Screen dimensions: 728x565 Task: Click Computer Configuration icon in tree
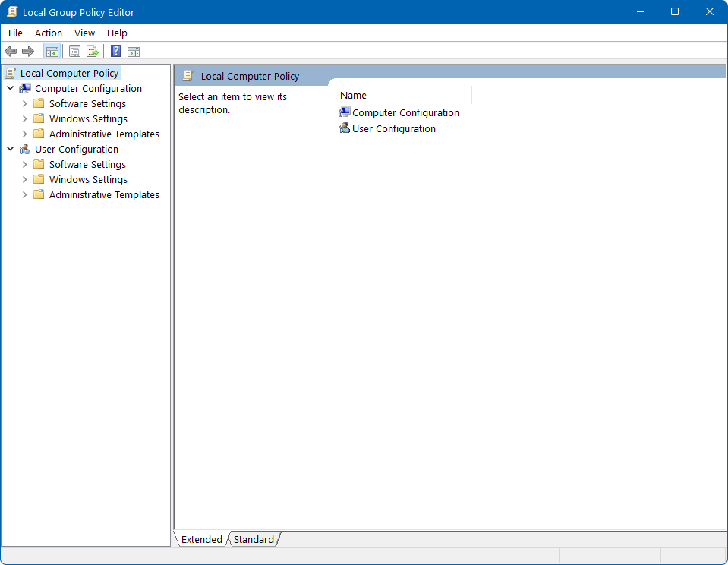point(25,88)
